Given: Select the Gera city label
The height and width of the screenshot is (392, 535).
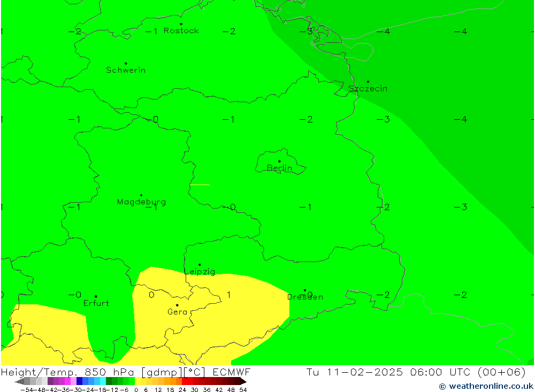Looking at the screenshot, I should pos(178,311).
